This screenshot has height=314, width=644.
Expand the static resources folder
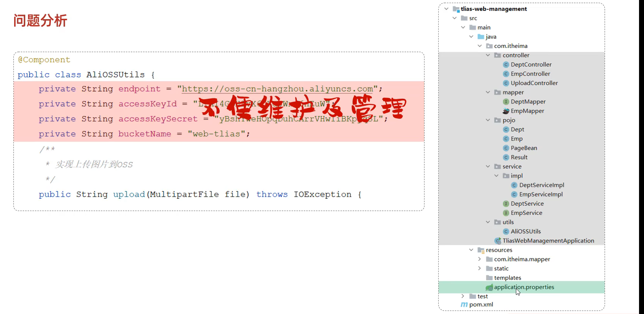[480, 268]
